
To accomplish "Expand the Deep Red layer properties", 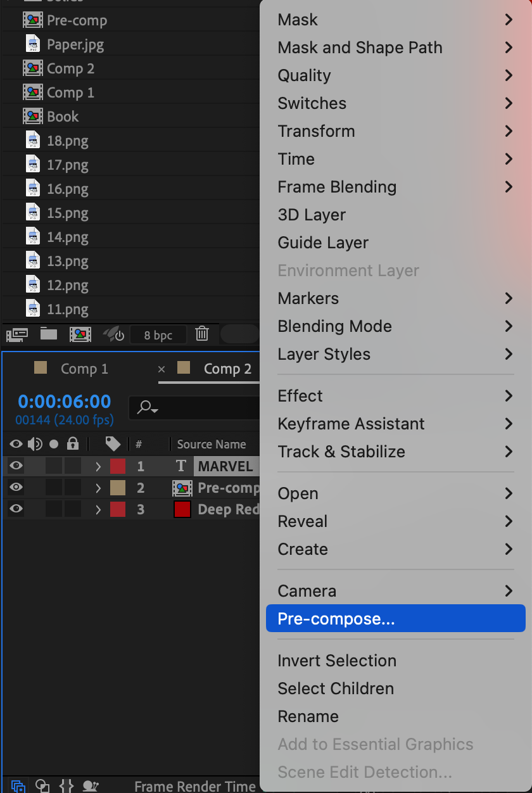I will tap(98, 510).
